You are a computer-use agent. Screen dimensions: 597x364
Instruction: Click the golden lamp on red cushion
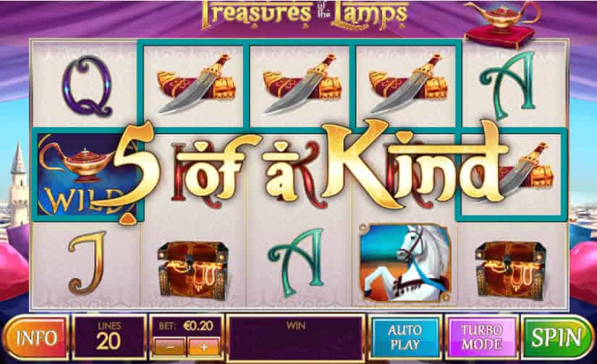click(501, 25)
